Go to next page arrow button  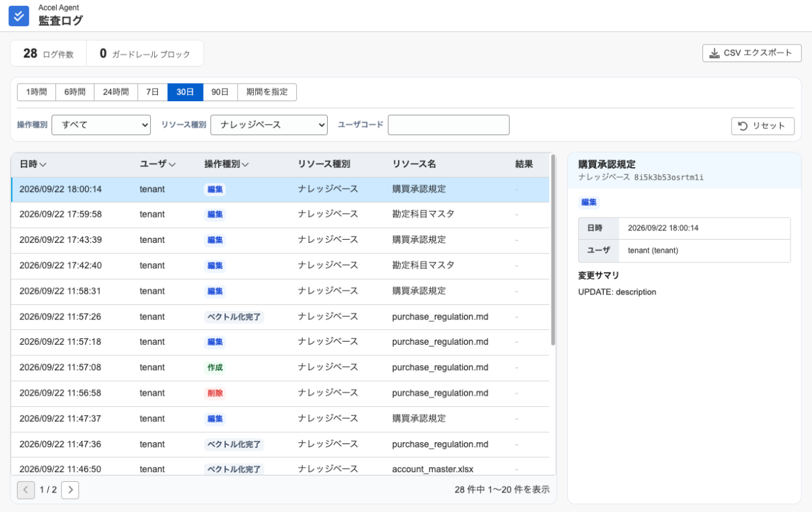(70, 490)
